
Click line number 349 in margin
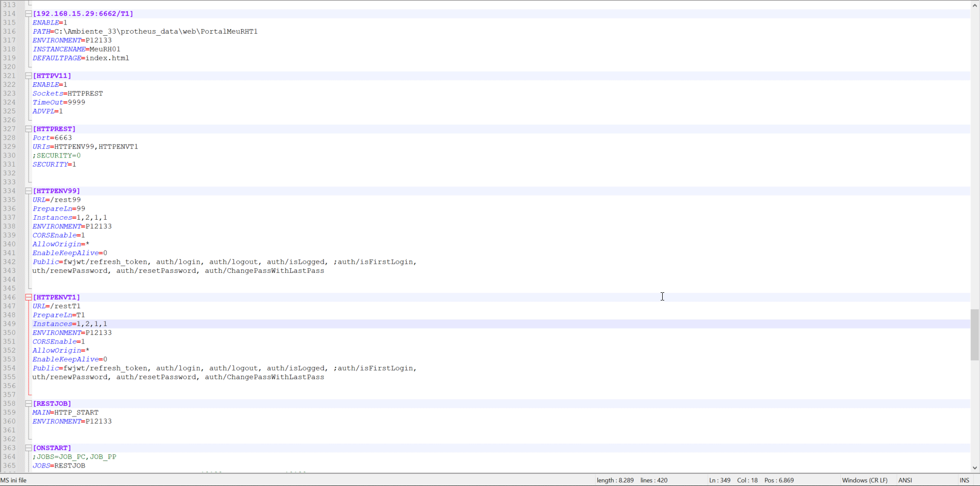(9, 324)
